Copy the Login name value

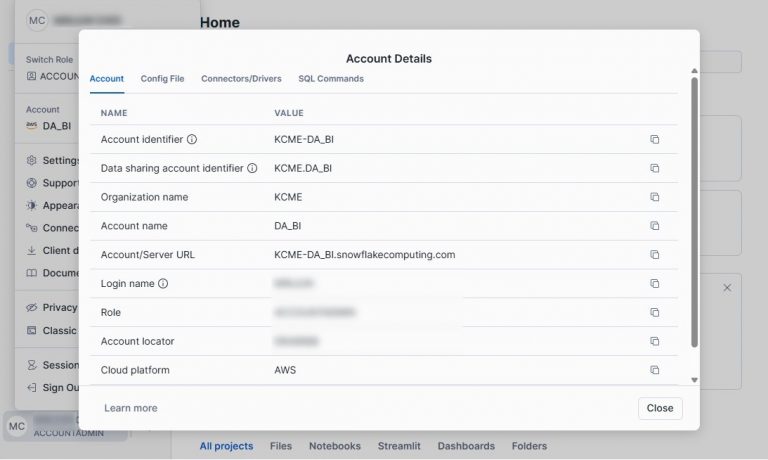[x=655, y=284]
